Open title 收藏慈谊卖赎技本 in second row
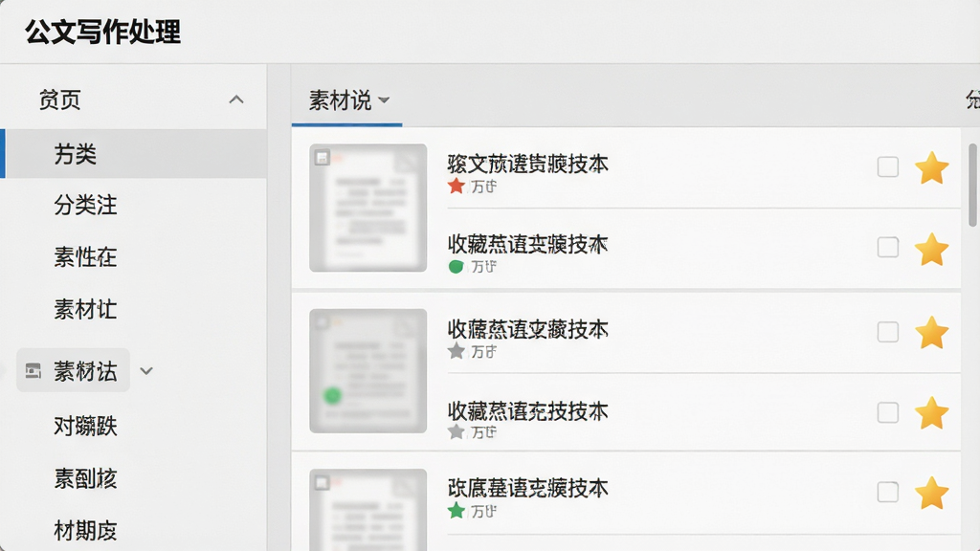 click(x=527, y=244)
